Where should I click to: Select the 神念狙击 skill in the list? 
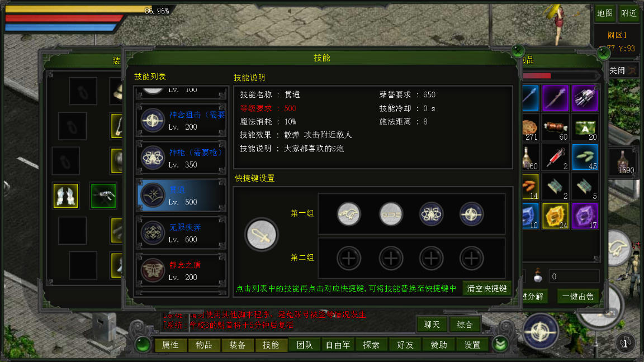182,120
